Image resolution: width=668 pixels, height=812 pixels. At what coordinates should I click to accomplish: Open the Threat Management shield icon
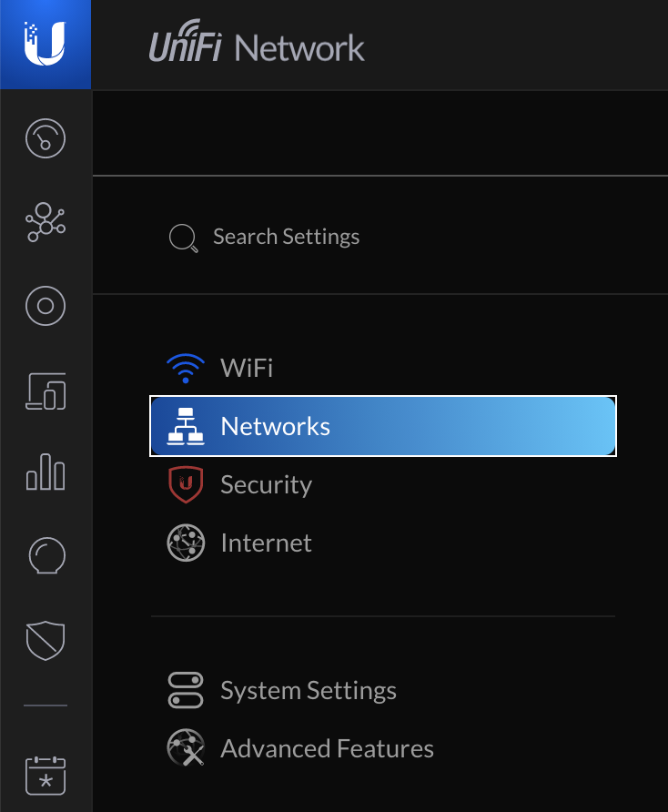(x=46, y=640)
